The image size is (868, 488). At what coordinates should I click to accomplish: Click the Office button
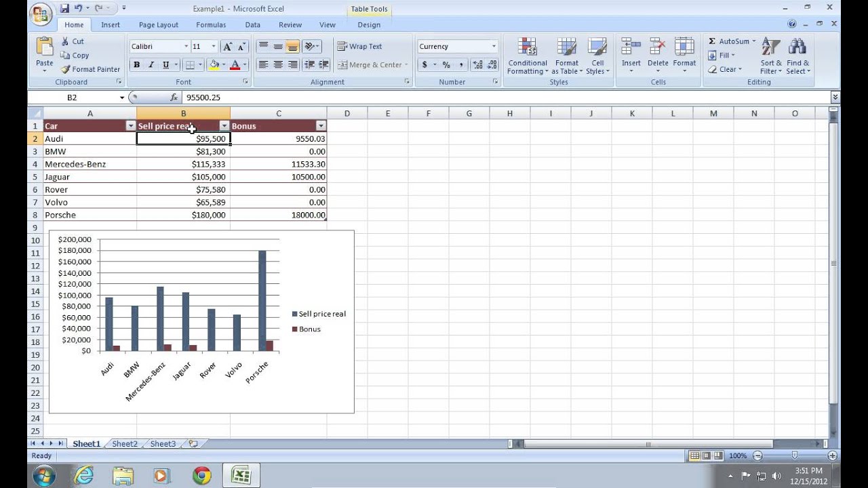[41, 14]
